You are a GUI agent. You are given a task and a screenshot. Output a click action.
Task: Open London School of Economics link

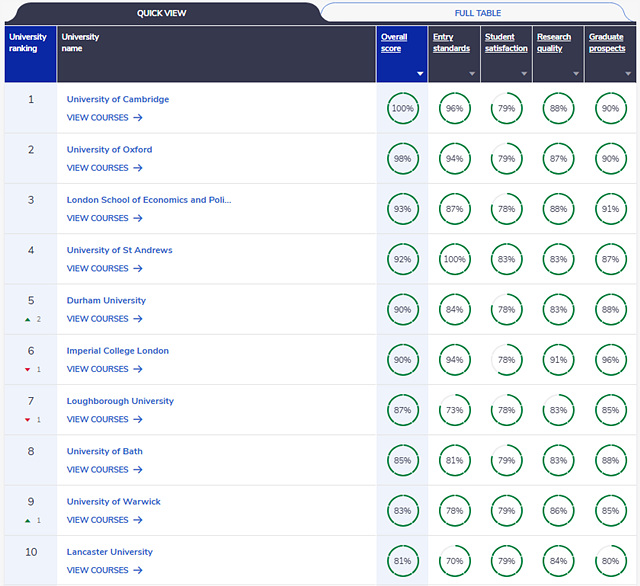[x=149, y=200]
